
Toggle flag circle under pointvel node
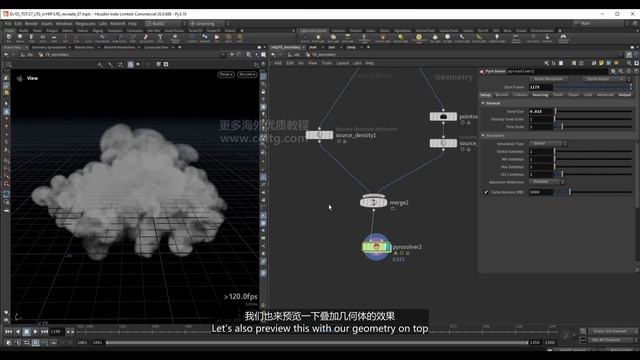point(462,122)
